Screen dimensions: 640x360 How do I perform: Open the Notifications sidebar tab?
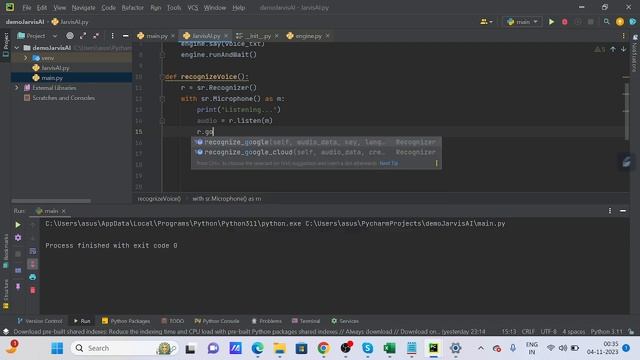[635, 53]
